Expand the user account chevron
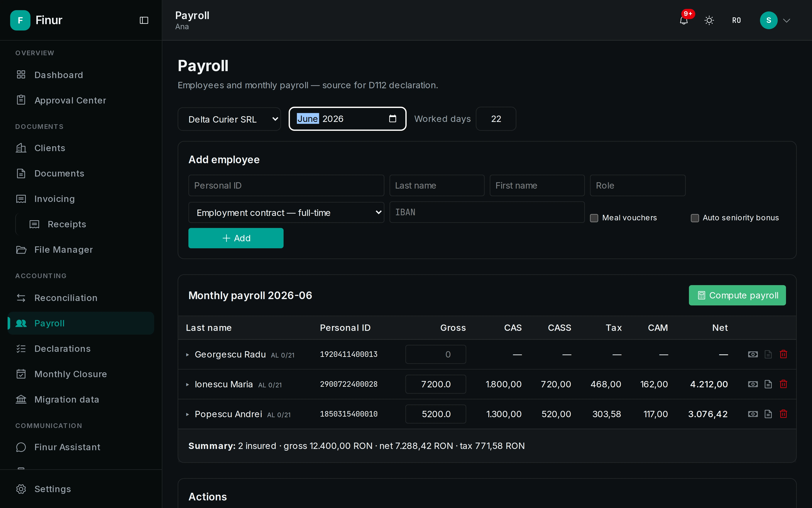This screenshot has width=812, height=508. click(x=786, y=21)
